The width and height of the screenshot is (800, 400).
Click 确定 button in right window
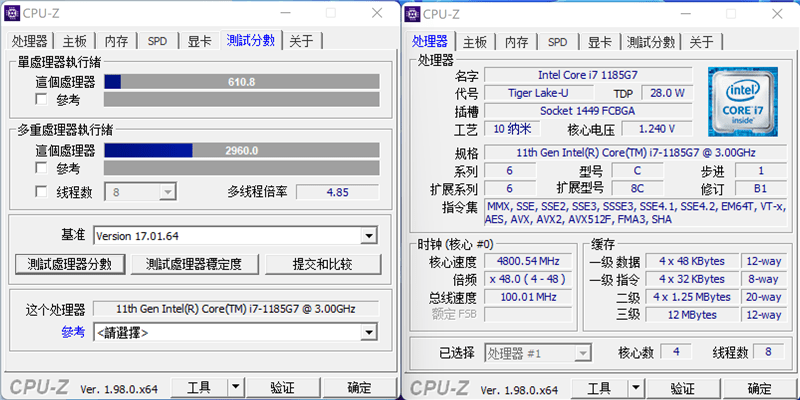click(760, 388)
